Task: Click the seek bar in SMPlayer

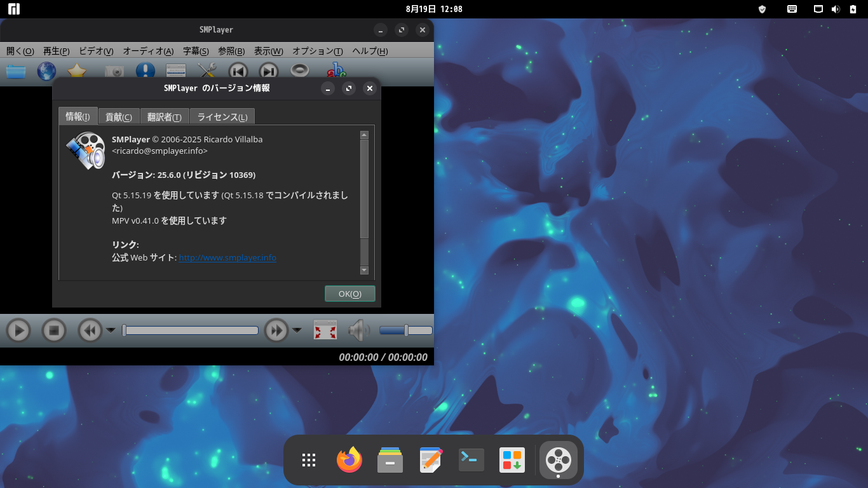Action: pos(190,330)
